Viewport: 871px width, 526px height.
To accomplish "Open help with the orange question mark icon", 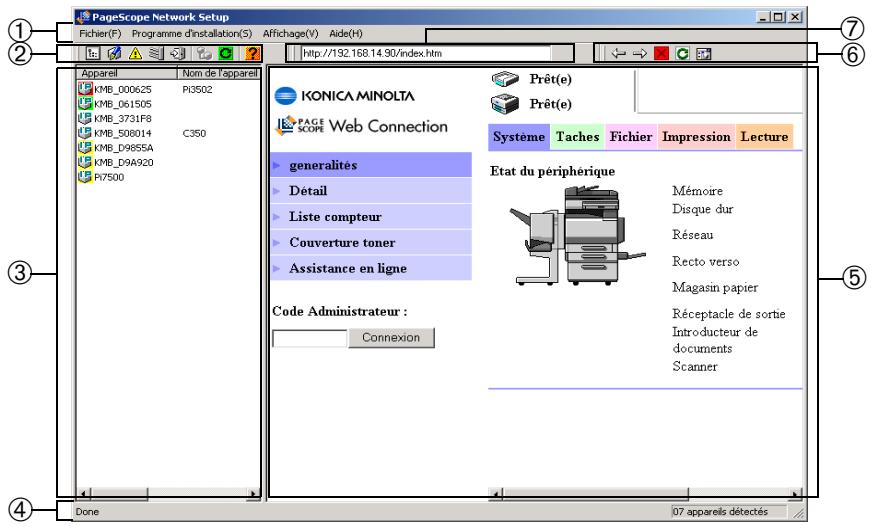I will point(253,53).
